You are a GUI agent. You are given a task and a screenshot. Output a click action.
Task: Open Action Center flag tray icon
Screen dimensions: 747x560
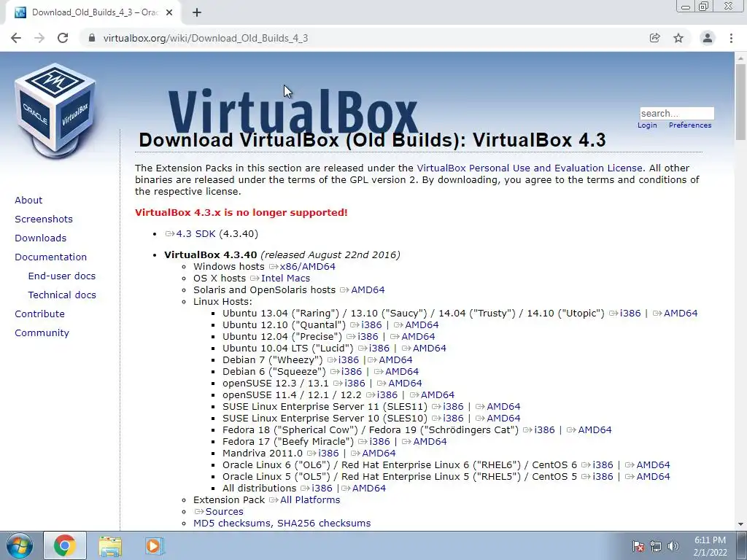pos(638,546)
